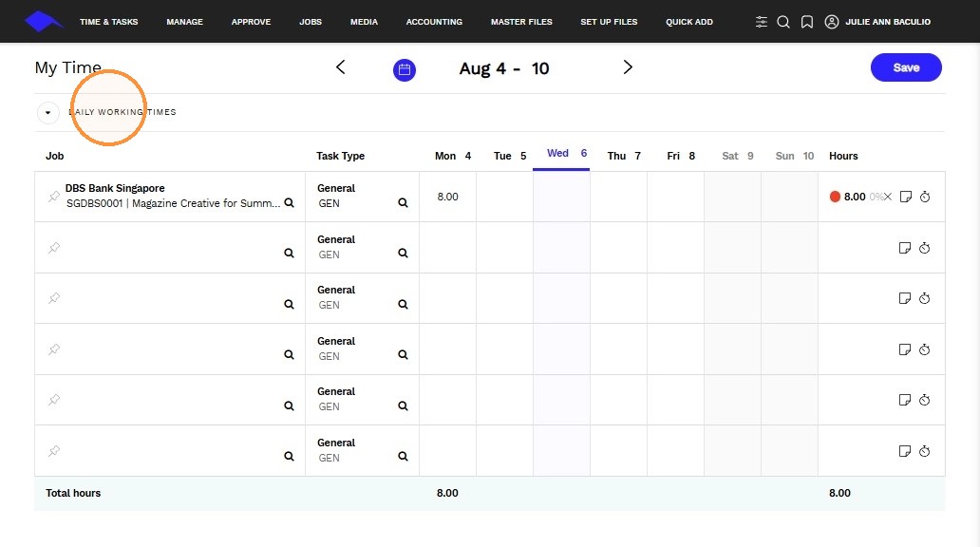Pin the second timesheet row
Image resolution: width=980 pixels, height=547 pixels.
pos(54,248)
